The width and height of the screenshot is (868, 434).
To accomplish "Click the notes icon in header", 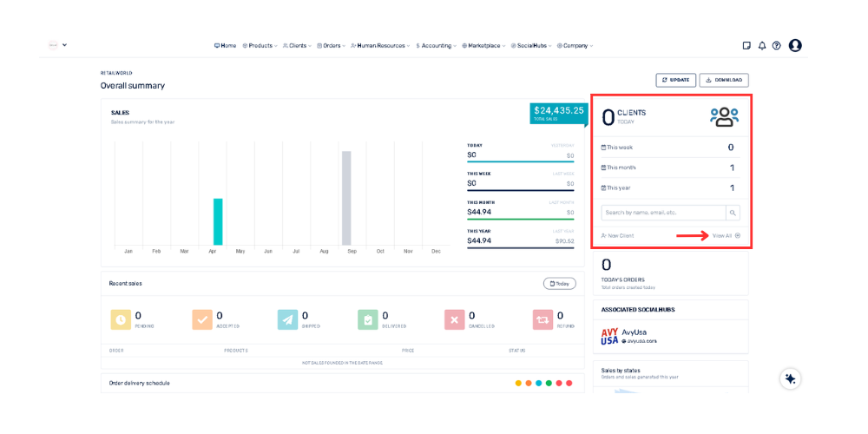I will pyautogui.click(x=746, y=46).
